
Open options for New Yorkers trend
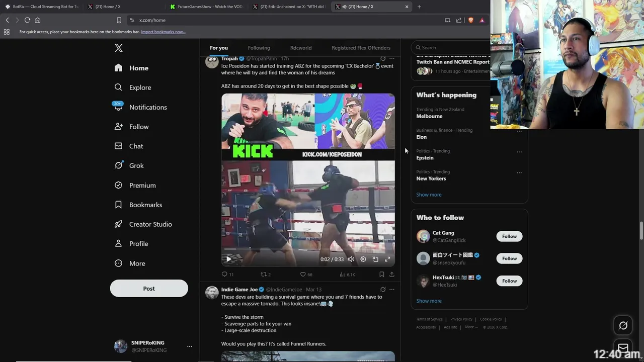coord(519,172)
